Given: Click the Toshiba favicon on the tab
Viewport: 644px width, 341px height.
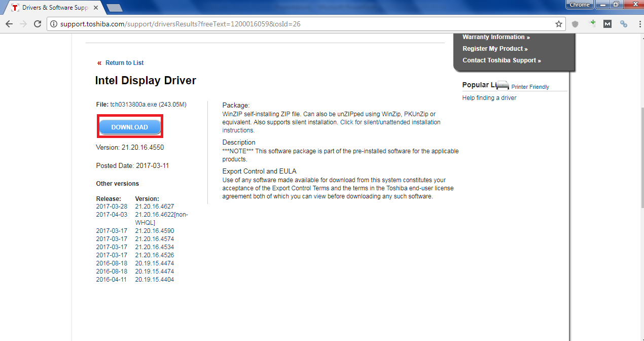Looking at the screenshot, I should (15, 8).
